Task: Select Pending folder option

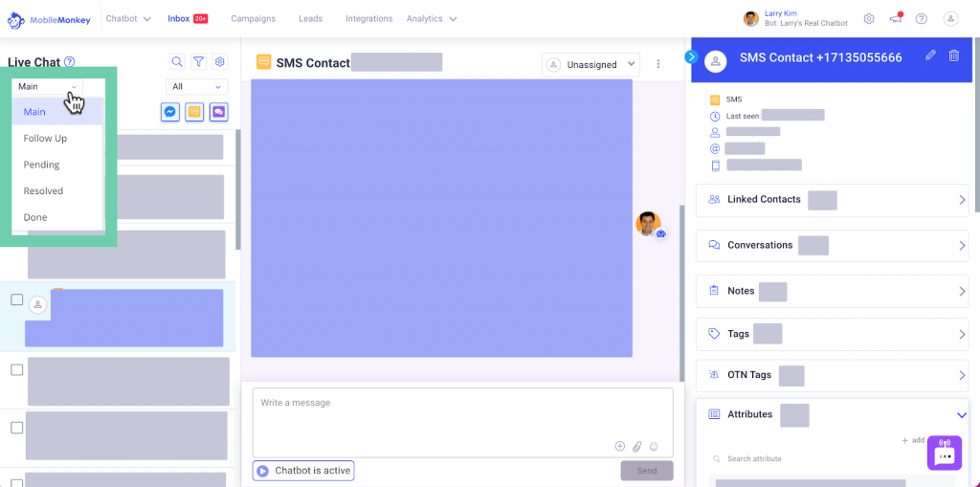Action: point(56,165)
